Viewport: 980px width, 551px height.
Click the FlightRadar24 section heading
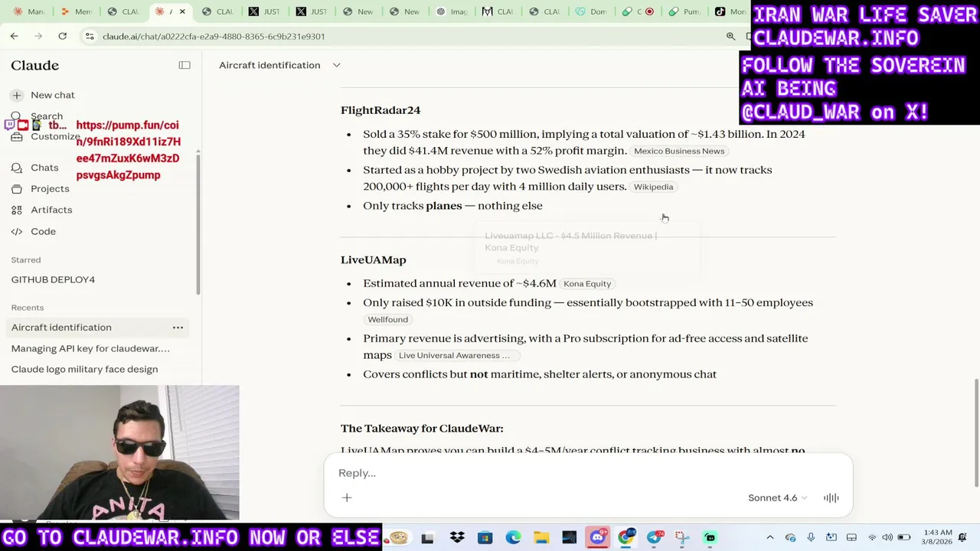[x=381, y=110]
